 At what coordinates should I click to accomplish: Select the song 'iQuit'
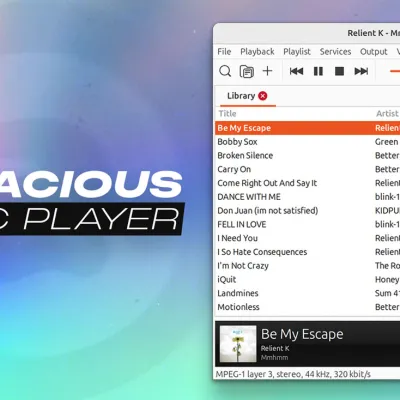227,279
